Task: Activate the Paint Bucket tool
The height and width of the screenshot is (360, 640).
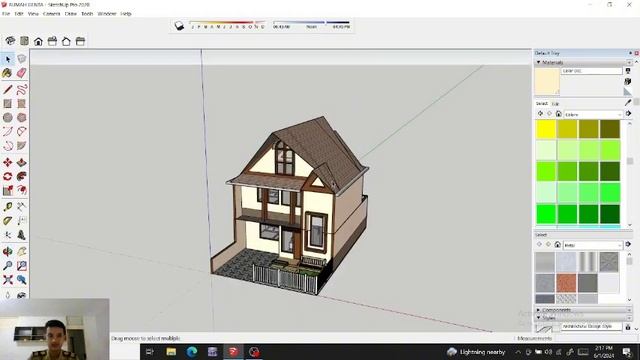Action: (7, 73)
